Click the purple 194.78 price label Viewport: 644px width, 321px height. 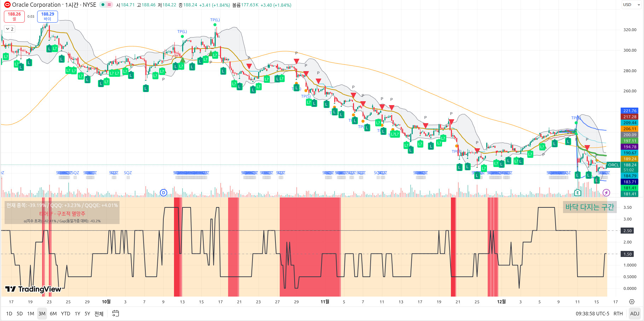pyautogui.click(x=630, y=147)
